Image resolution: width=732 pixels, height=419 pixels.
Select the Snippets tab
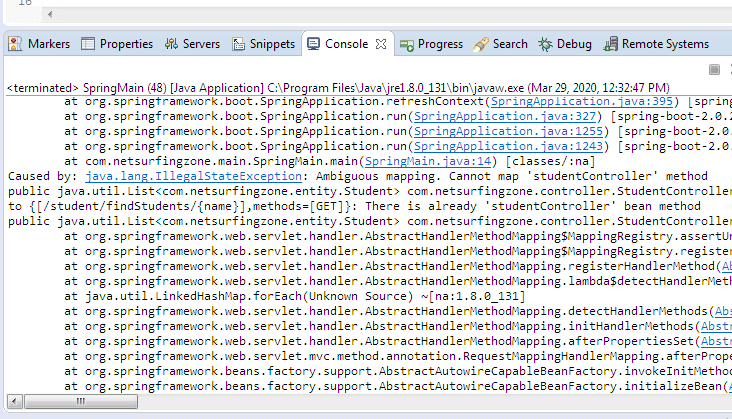point(264,44)
